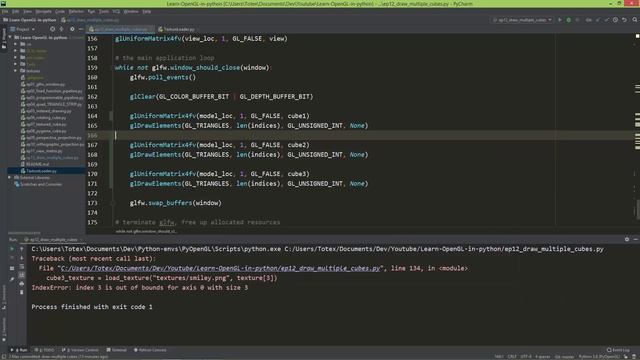The height and width of the screenshot is (360, 640).
Task: Click on glfw.swap_buffers(window) line 173
Action: (176, 203)
